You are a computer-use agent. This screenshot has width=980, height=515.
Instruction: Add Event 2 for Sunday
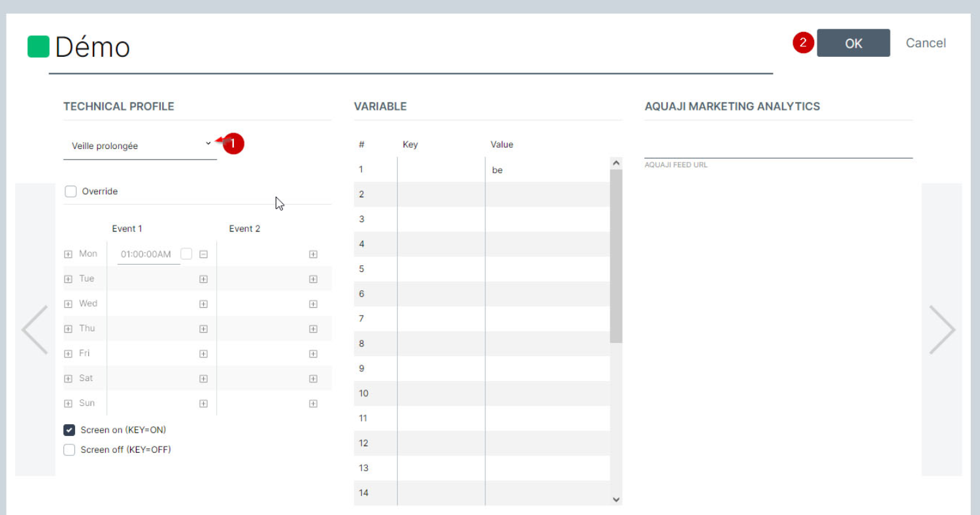coord(313,403)
